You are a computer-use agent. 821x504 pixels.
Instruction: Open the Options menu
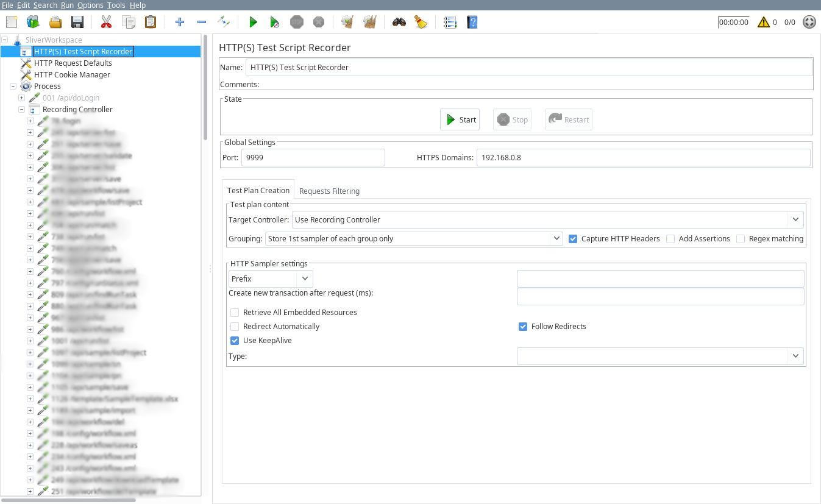click(x=90, y=5)
